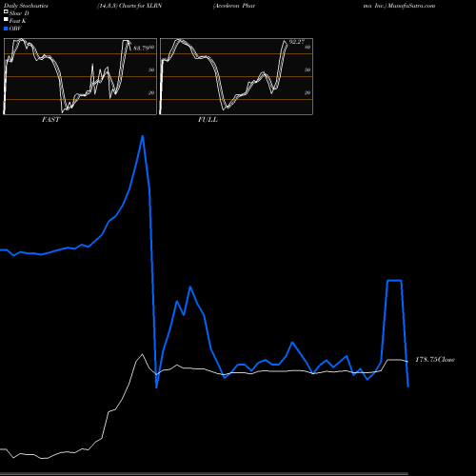Click the '178.75Close' price label

click(x=435, y=360)
